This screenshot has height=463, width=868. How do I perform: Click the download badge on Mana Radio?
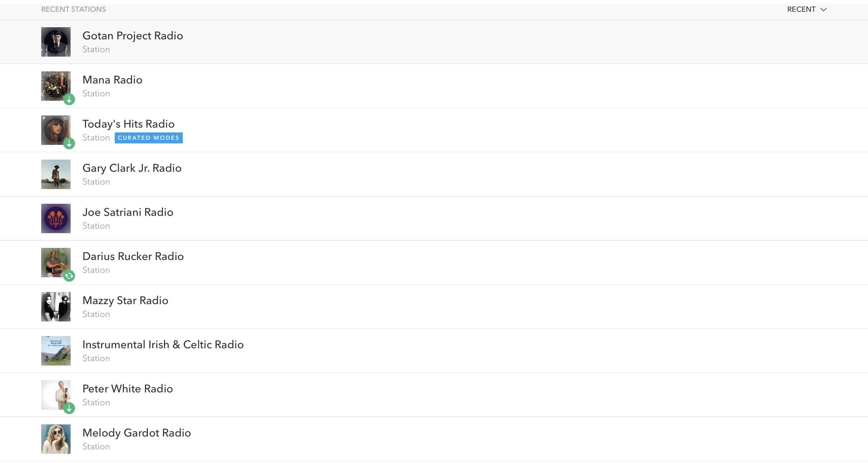[69, 99]
